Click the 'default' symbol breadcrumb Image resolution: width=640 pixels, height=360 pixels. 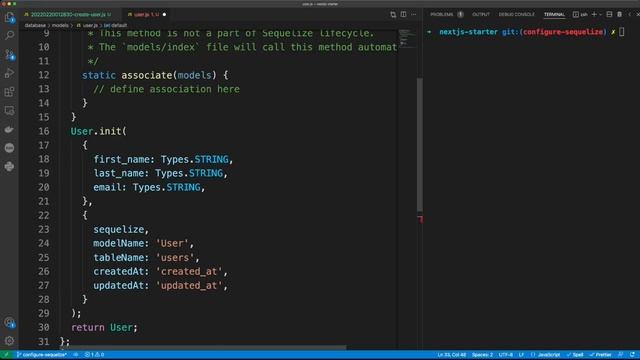[x=115, y=25]
